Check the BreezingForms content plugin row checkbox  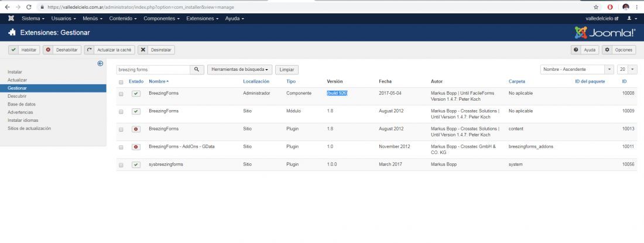pos(121,129)
